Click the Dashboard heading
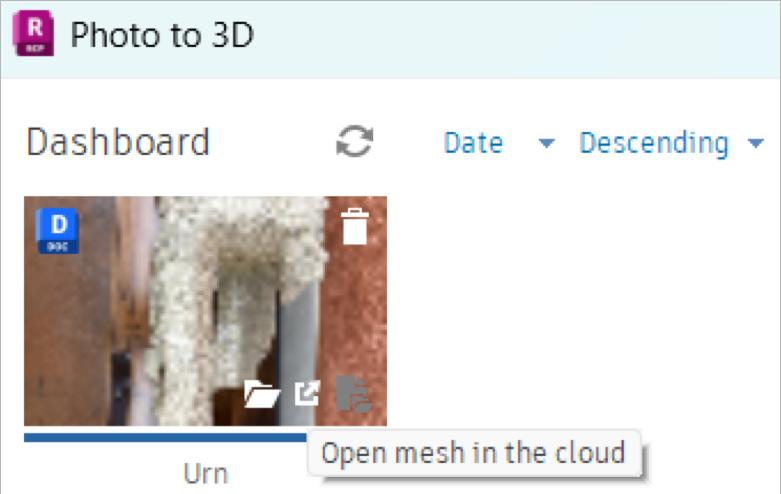The width and height of the screenshot is (781, 494). click(x=118, y=142)
